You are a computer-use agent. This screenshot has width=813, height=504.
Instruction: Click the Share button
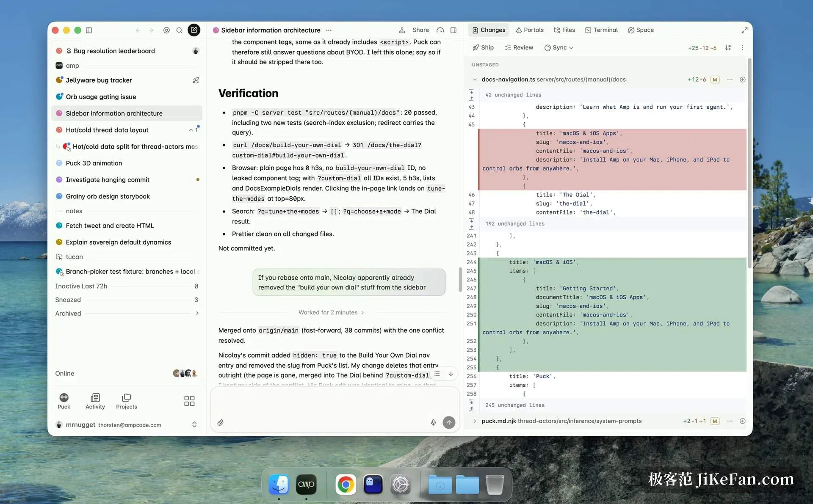[420, 30]
